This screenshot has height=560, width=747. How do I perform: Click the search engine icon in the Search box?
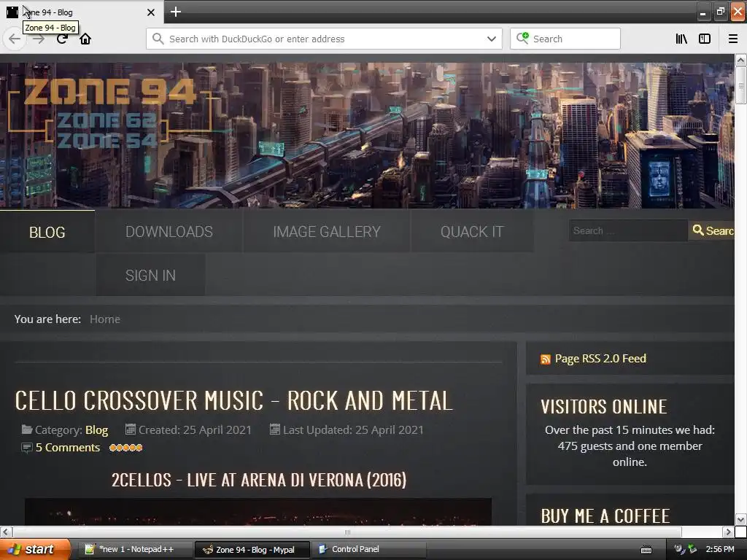[x=522, y=38]
